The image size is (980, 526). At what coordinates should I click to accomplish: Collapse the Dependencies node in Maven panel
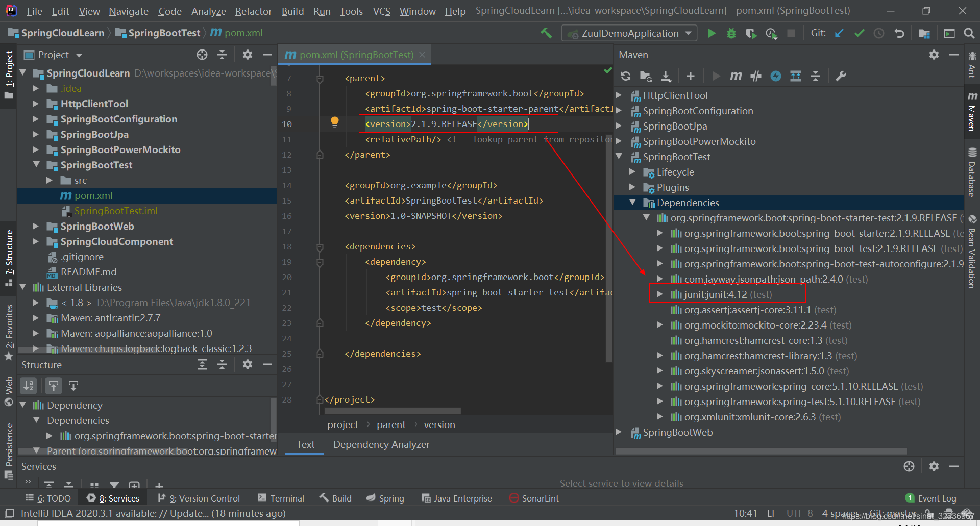(x=633, y=202)
